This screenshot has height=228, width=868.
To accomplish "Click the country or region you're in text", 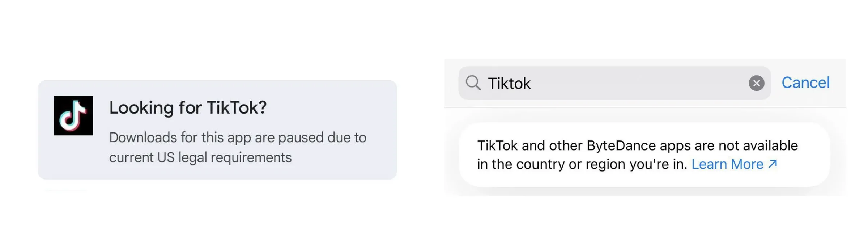I will pyautogui.click(x=582, y=164).
